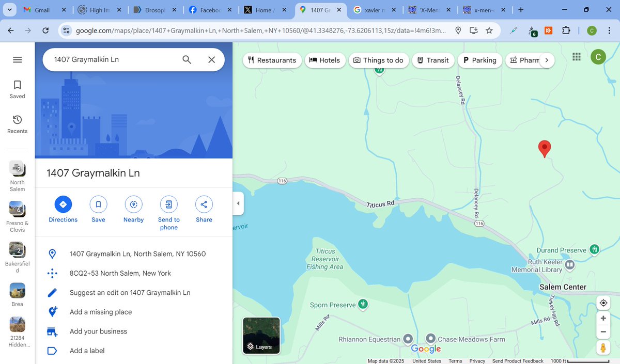Click the Salem Center label

(x=563, y=287)
